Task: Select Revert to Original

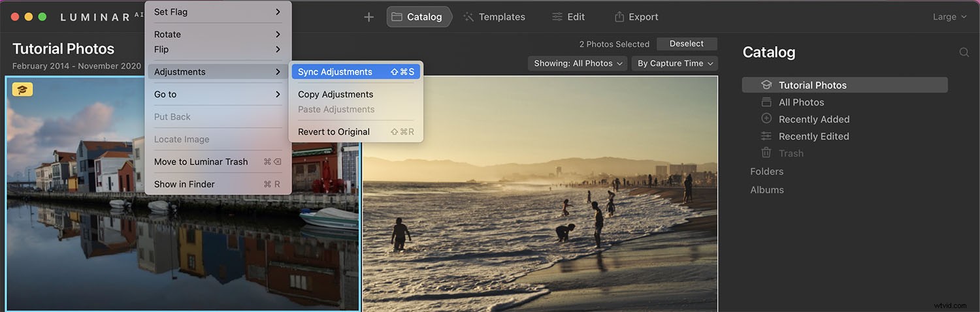Action: point(356,132)
